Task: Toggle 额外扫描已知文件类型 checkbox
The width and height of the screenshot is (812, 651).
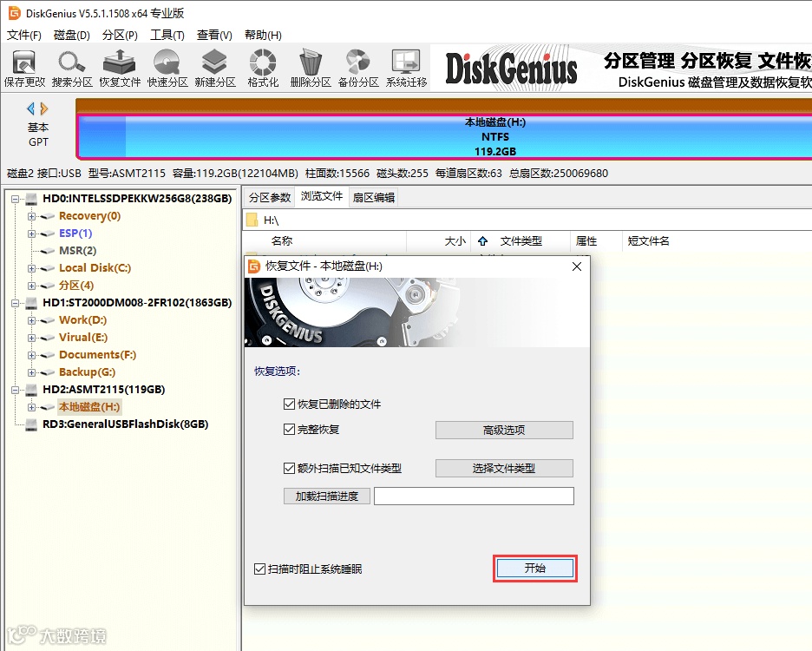Action: point(289,468)
